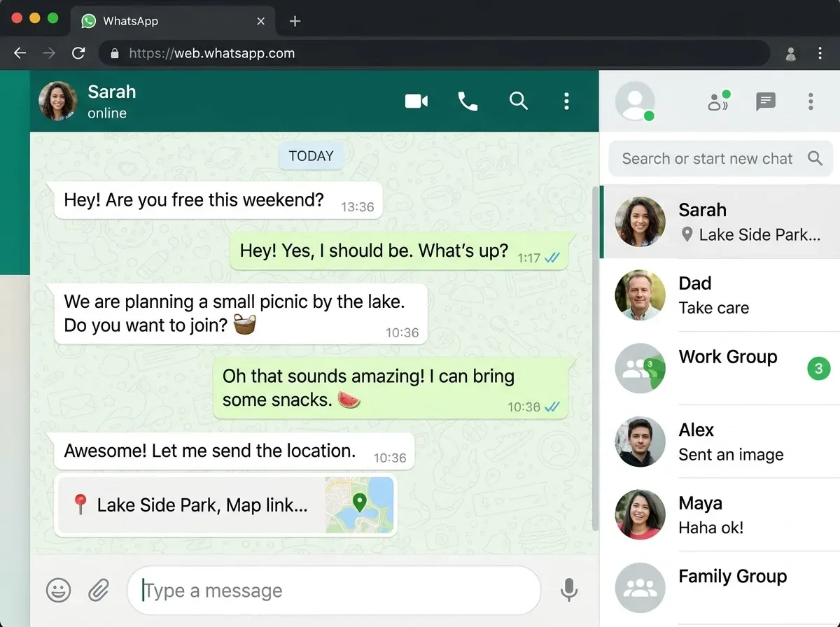Screen dimensions: 840x627
Task: Open the Lake Side Park map link
Action: click(226, 505)
